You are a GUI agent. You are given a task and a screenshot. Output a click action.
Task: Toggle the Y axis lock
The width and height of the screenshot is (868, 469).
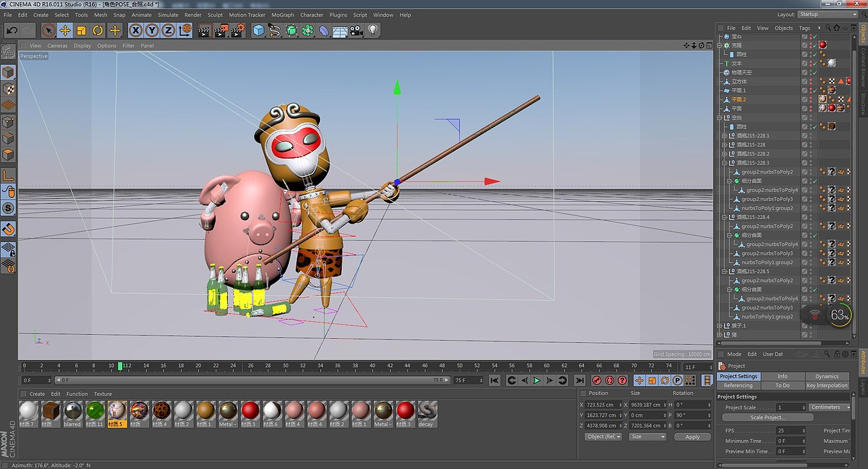152,30
